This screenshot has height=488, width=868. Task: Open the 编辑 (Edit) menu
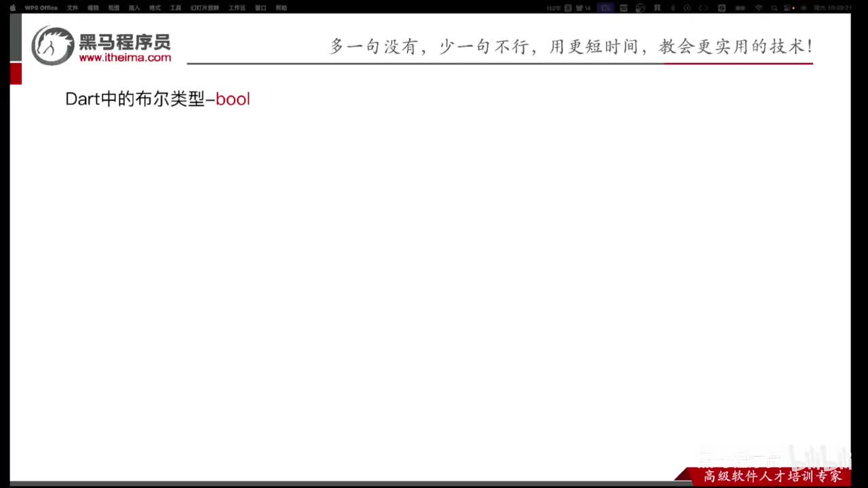pyautogui.click(x=93, y=7)
